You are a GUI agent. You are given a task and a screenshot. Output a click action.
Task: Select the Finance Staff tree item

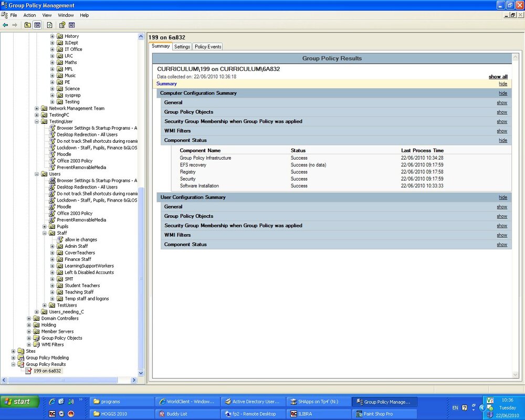[x=78, y=259]
